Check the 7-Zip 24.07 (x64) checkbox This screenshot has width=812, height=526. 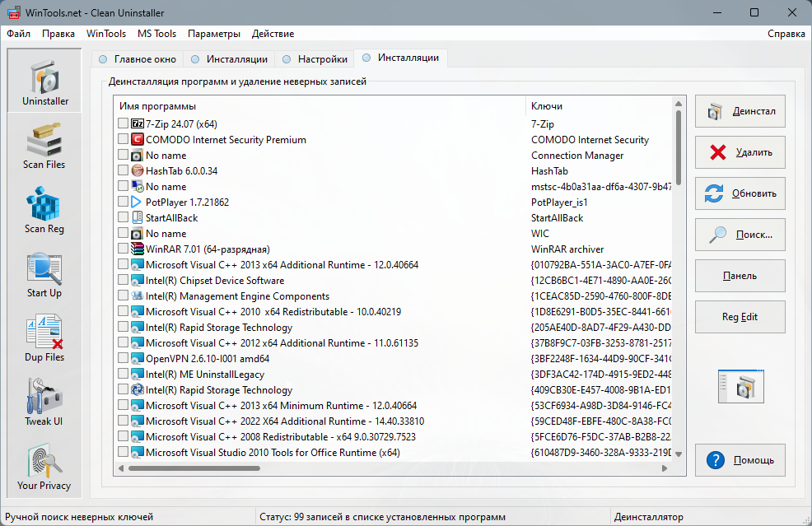point(123,123)
